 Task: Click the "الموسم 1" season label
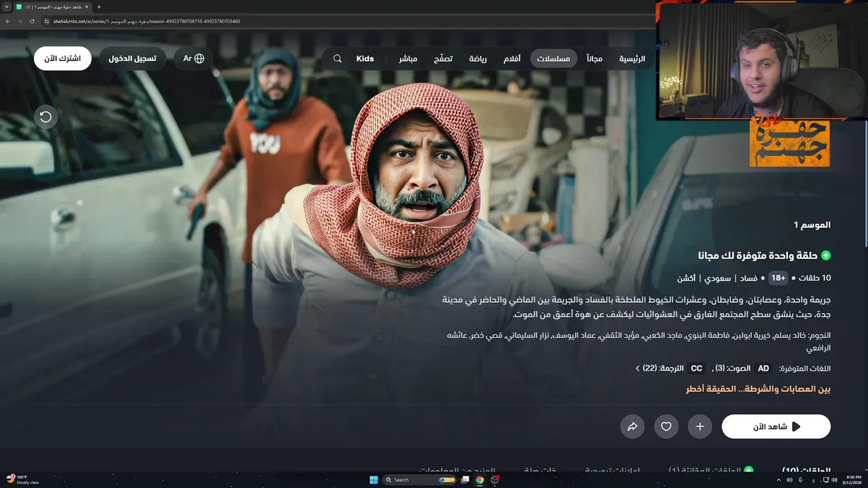(812, 225)
